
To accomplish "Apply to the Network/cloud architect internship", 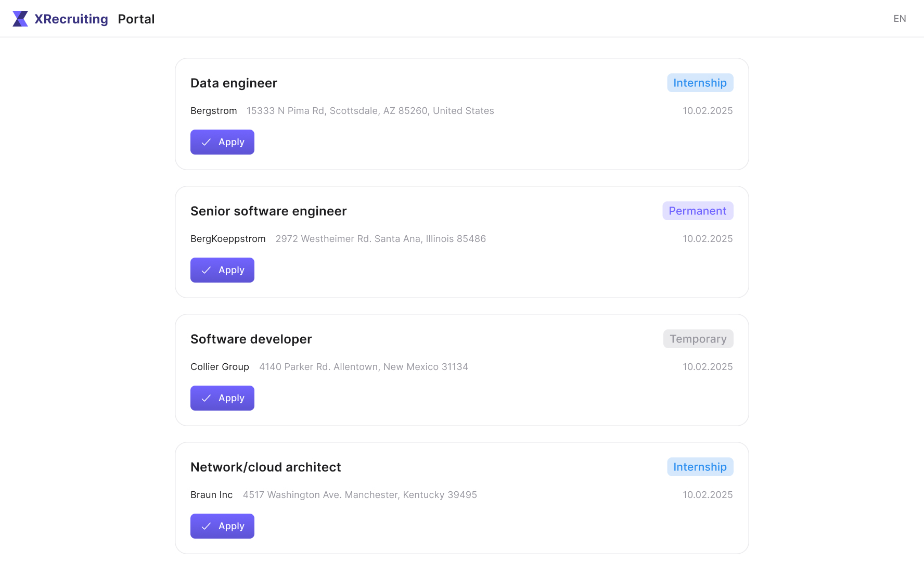I will (222, 526).
